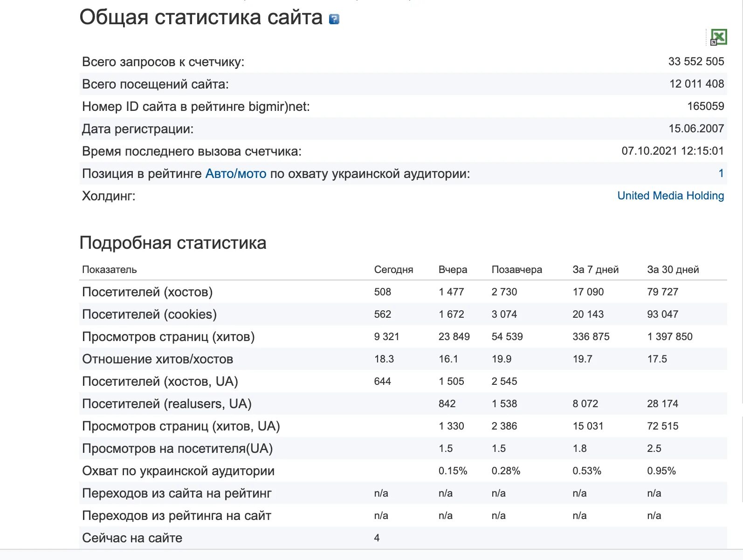
Task: Select the Просмотров на посетителя(UA) row label
Action: pos(177,449)
